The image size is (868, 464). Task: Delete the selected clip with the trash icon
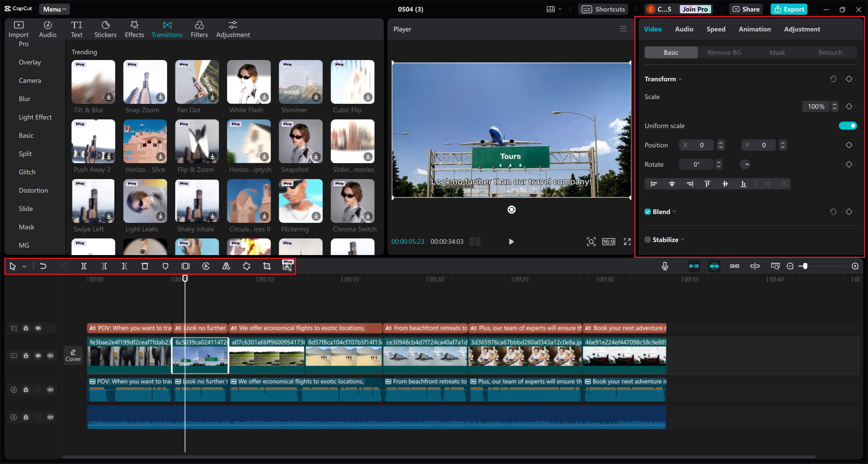(x=145, y=266)
